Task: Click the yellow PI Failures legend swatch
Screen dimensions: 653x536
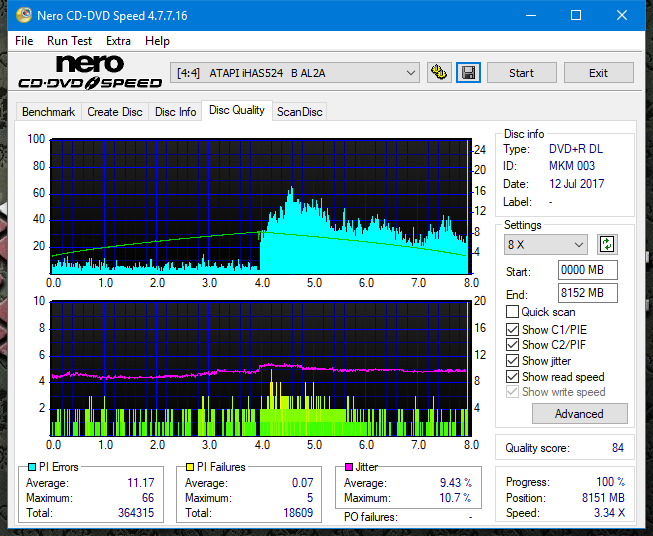Action: coord(190,467)
